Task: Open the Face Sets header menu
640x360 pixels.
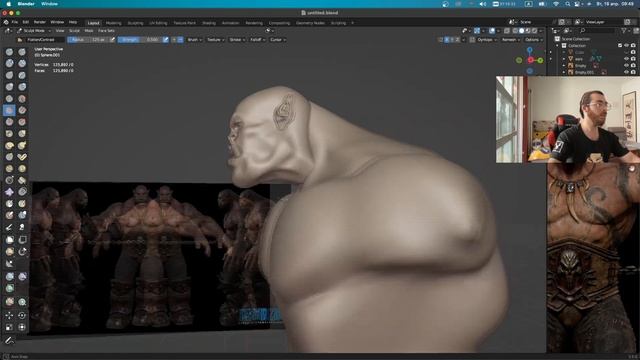Action: coord(106,31)
